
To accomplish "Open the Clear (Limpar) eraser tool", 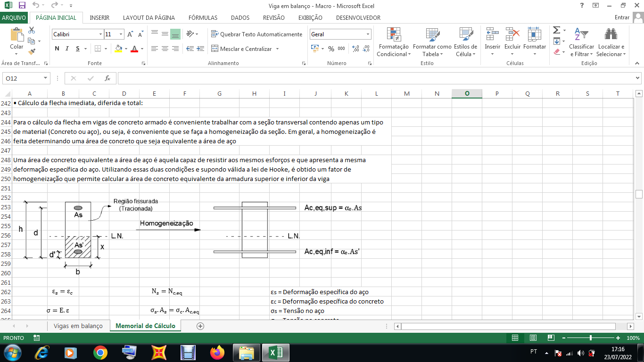I will tap(557, 52).
